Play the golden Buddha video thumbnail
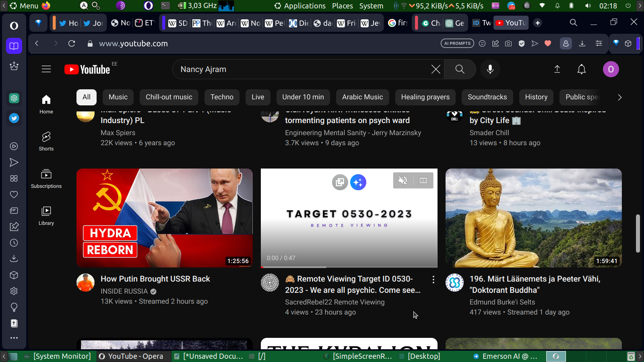This screenshot has height=362, width=644. click(x=534, y=218)
